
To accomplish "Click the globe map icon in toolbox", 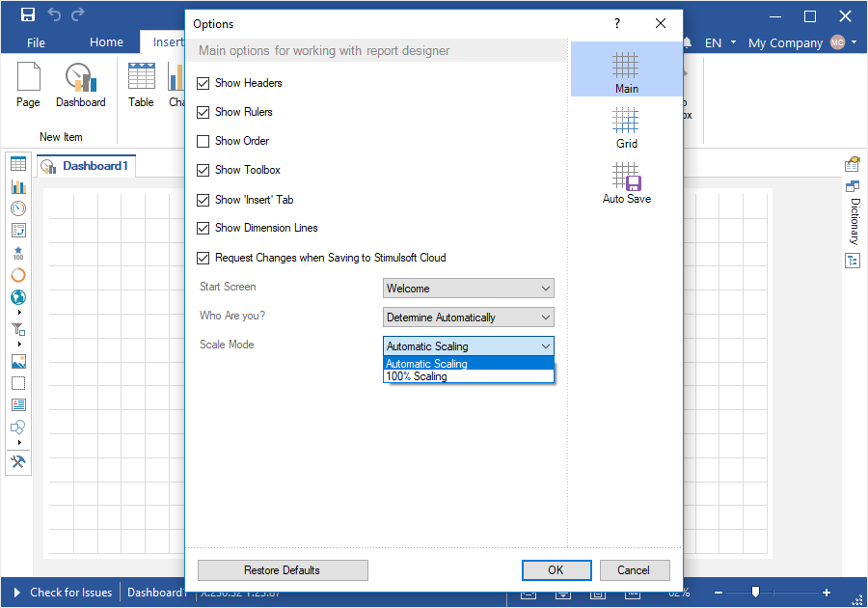I will tap(18, 297).
